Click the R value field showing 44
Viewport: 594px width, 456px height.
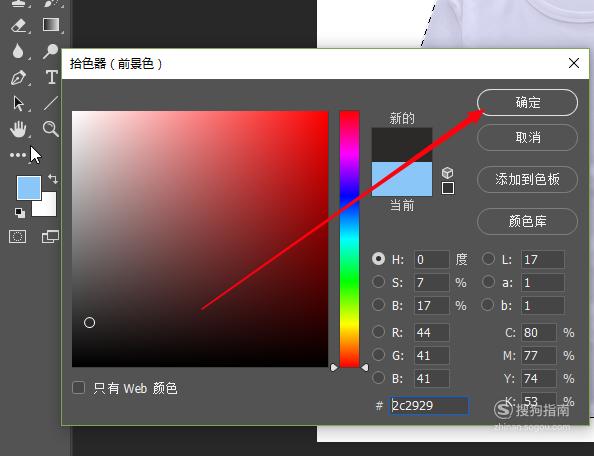pyautogui.click(x=432, y=333)
